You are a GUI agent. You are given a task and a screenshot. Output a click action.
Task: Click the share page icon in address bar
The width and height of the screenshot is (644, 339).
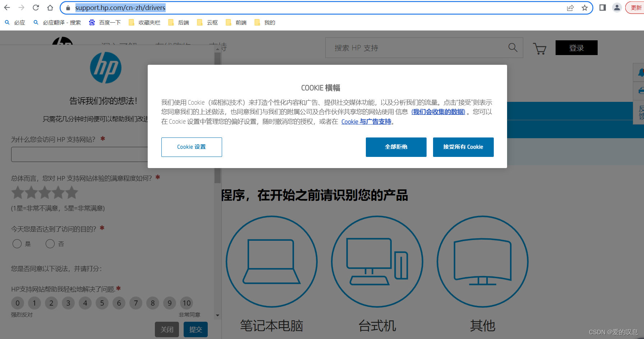click(570, 8)
